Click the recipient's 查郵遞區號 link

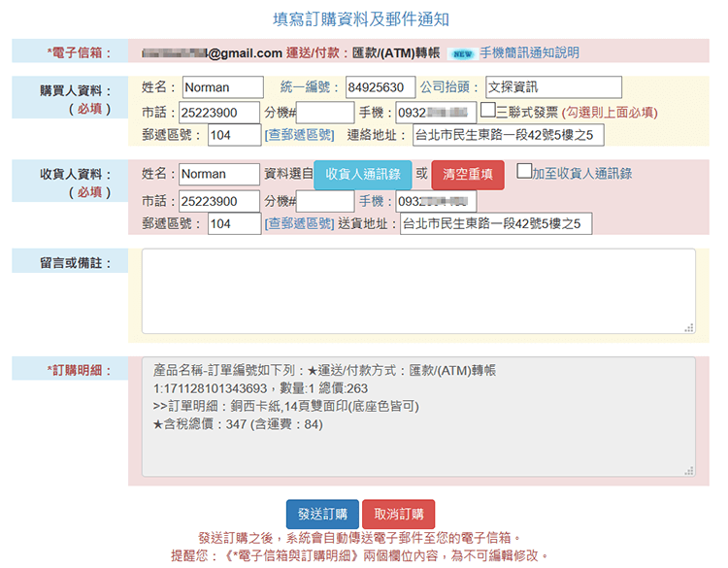[x=299, y=224]
